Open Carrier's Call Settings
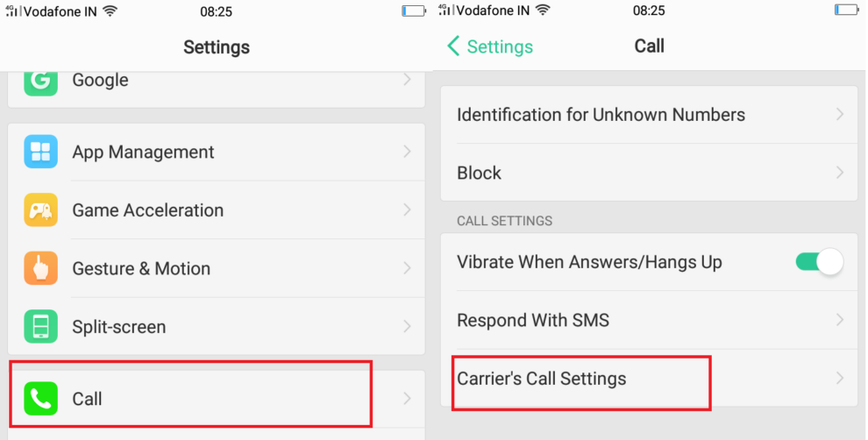Image resolution: width=868 pixels, height=440 pixels. point(542,379)
